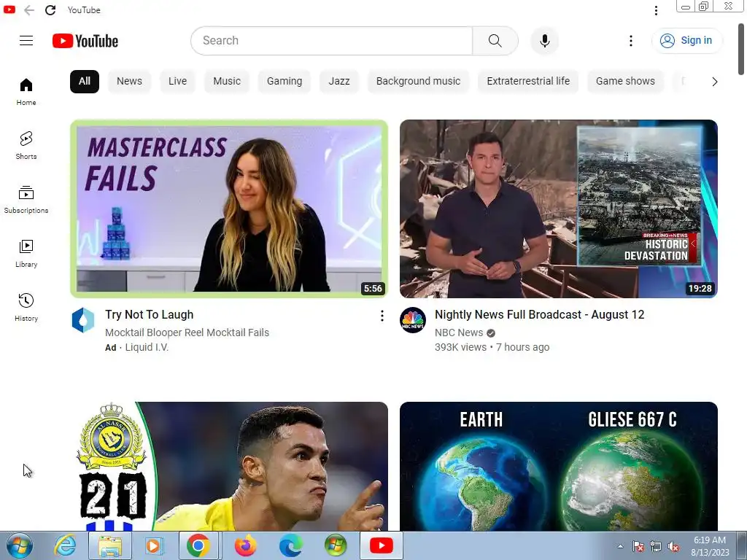Click the Liquid I.V. channel avatar
Screen dimensions: 747x560
(x=83, y=320)
